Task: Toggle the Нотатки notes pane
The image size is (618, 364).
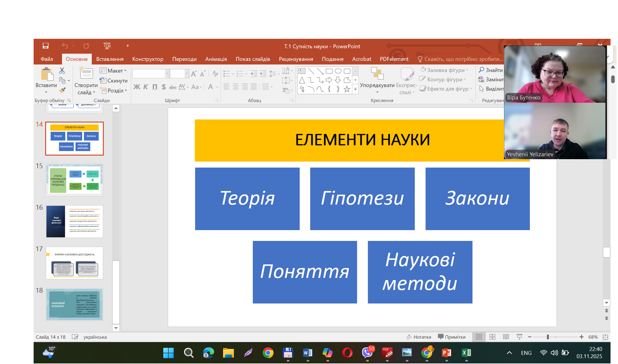Action: pyautogui.click(x=419, y=337)
